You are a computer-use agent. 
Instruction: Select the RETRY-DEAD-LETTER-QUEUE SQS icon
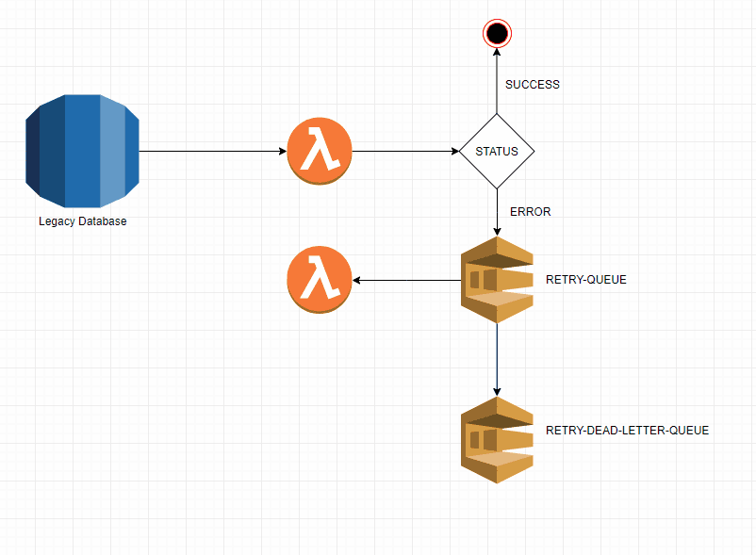[x=497, y=440]
